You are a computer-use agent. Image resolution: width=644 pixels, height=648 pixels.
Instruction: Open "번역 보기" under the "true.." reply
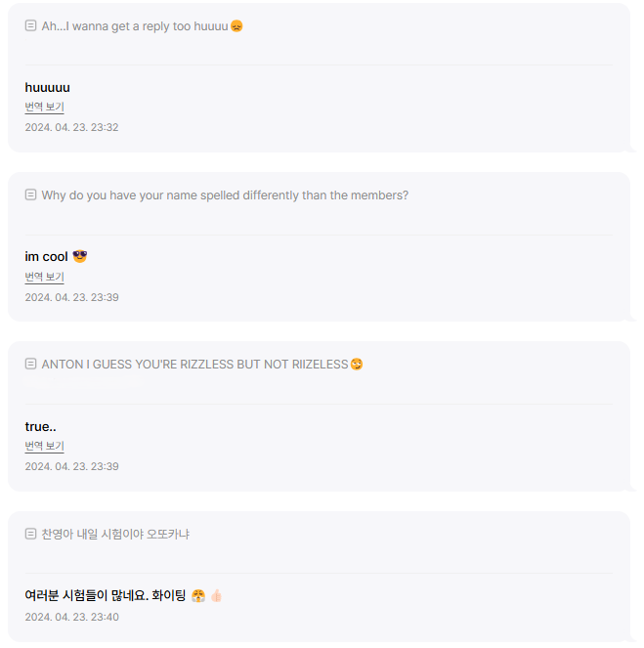pyautogui.click(x=44, y=447)
